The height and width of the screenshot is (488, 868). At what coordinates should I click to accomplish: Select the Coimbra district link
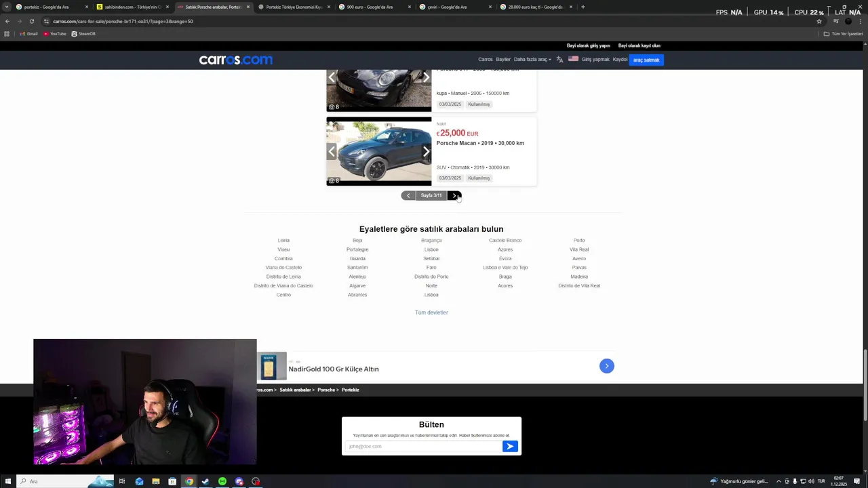pyautogui.click(x=283, y=258)
